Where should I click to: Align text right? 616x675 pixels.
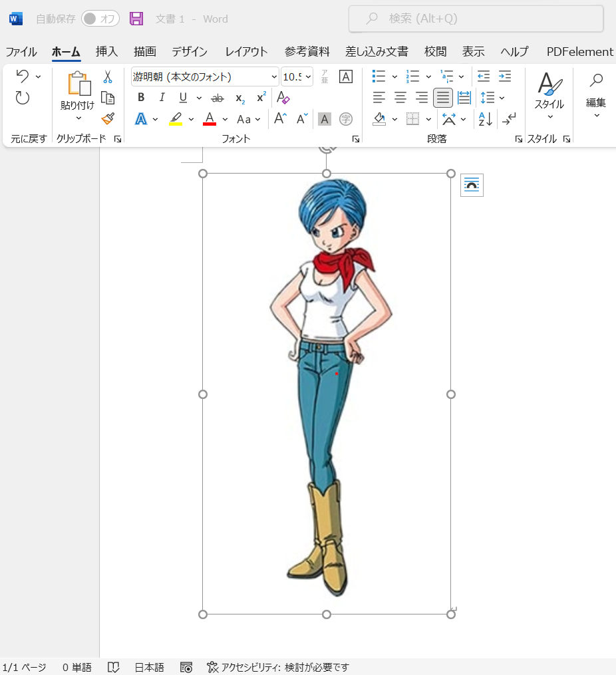tap(422, 98)
